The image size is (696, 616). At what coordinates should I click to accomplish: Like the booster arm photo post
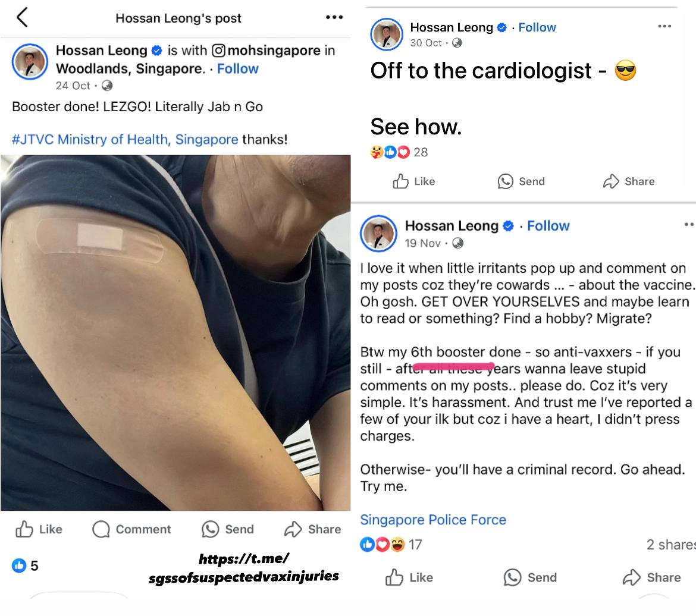pyautogui.click(x=39, y=529)
